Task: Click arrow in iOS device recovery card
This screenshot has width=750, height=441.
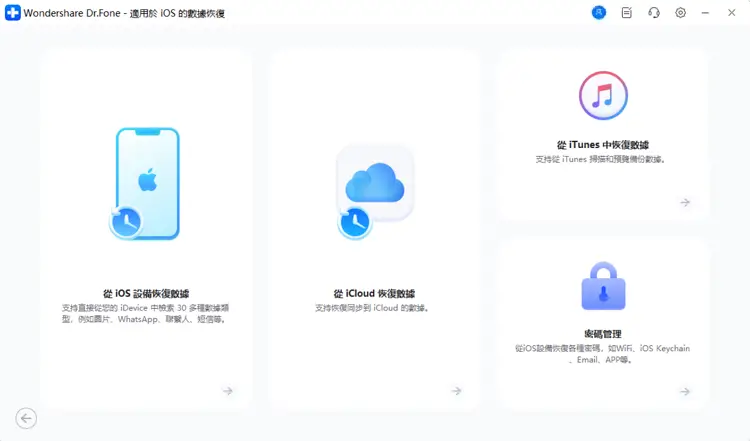Action: (x=228, y=391)
